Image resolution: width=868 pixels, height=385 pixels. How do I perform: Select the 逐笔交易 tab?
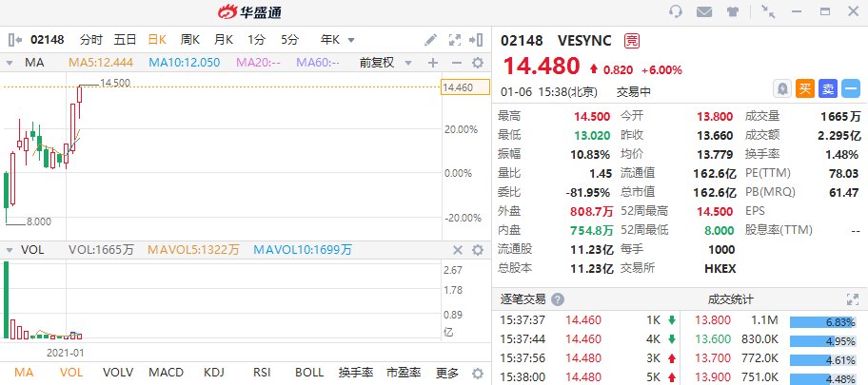[523, 299]
